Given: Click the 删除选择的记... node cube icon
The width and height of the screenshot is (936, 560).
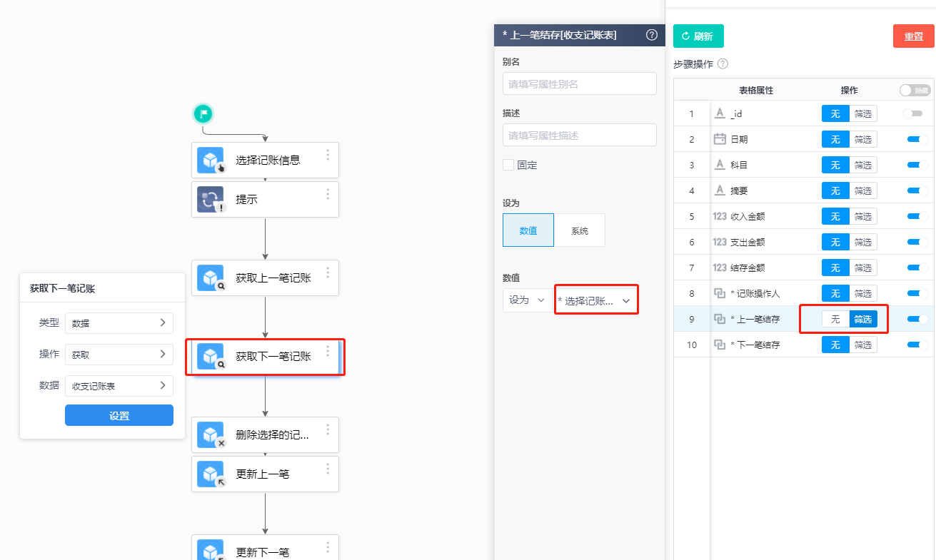Looking at the screenshot, I should click(210, 435).
